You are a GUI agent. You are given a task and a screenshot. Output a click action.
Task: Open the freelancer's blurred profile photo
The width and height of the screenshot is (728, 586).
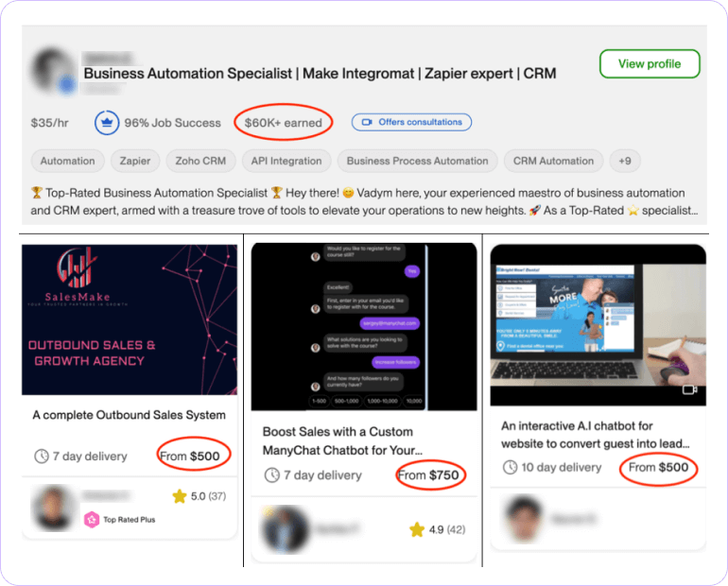(x=54, y=72)
